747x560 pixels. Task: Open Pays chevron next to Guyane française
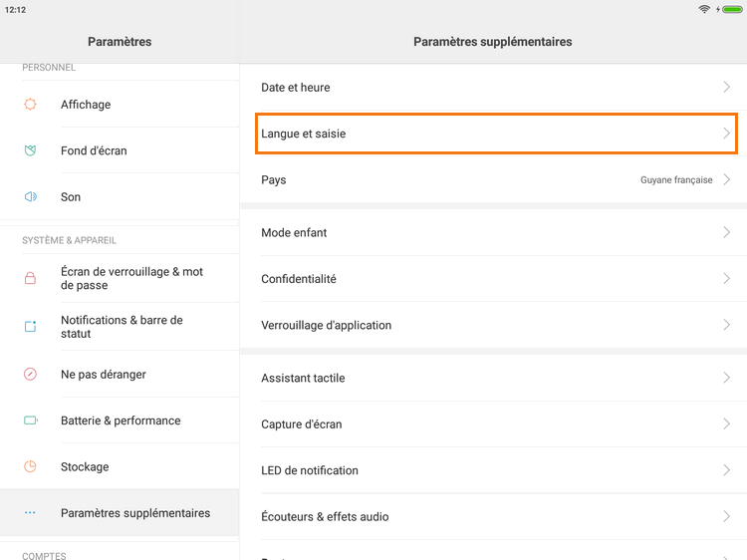726,179
